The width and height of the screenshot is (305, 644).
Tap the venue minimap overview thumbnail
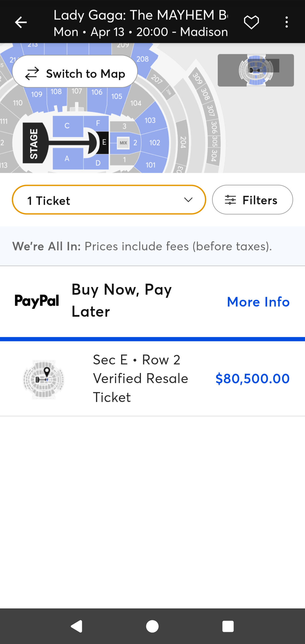click(256, 70)
